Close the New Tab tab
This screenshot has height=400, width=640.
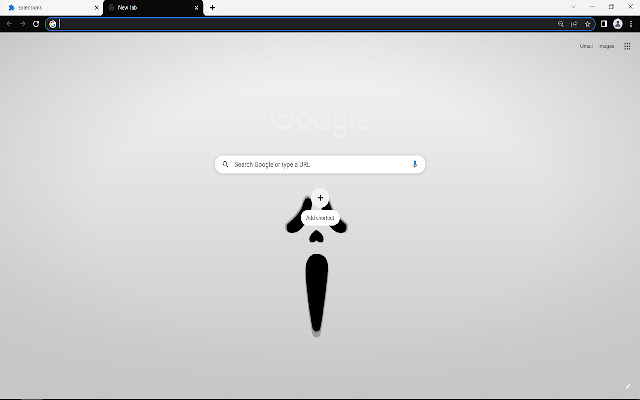(196, 8)
